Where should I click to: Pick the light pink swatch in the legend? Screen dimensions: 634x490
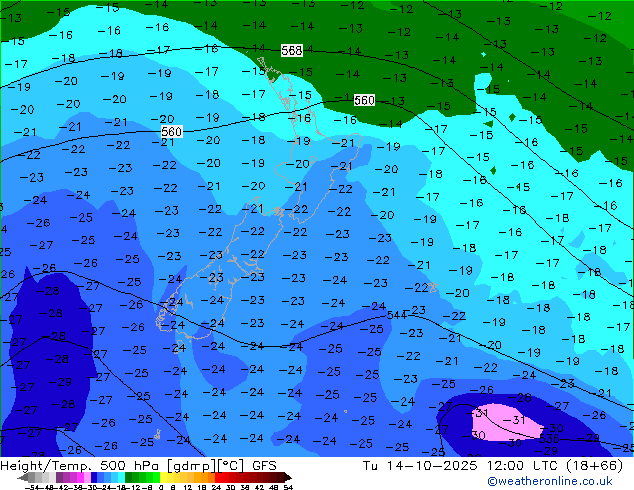point(87,478)
